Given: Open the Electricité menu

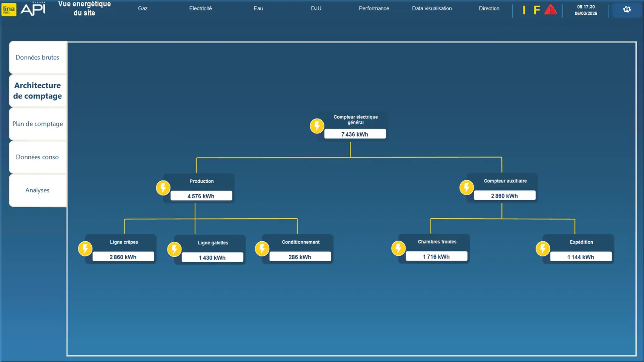Looking at the screenshot, I should (200, 8).
